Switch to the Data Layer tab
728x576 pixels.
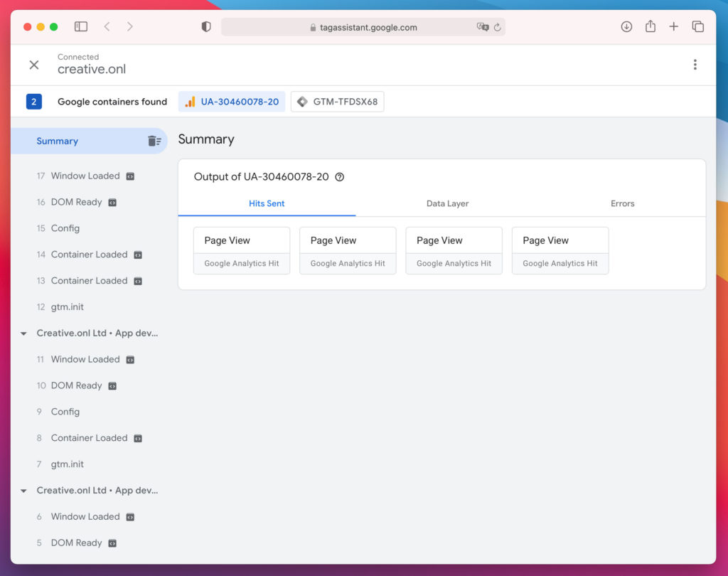coord(447,203)
